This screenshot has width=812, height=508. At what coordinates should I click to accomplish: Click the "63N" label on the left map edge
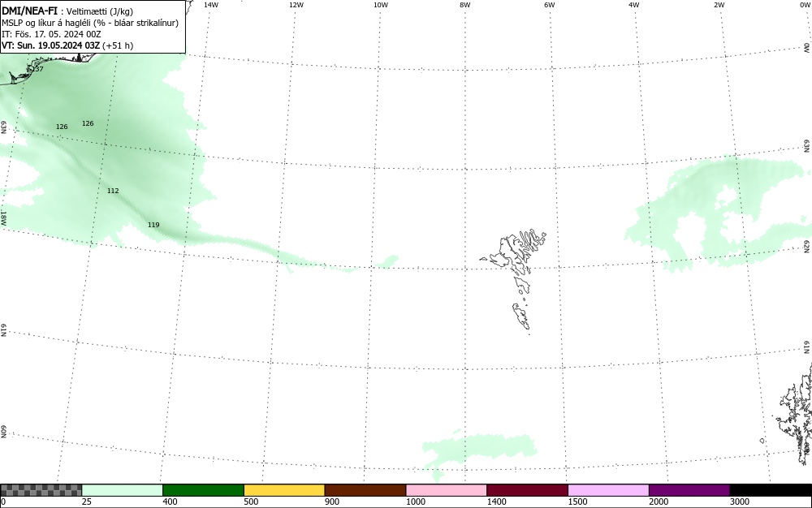(x=3, y=127)
